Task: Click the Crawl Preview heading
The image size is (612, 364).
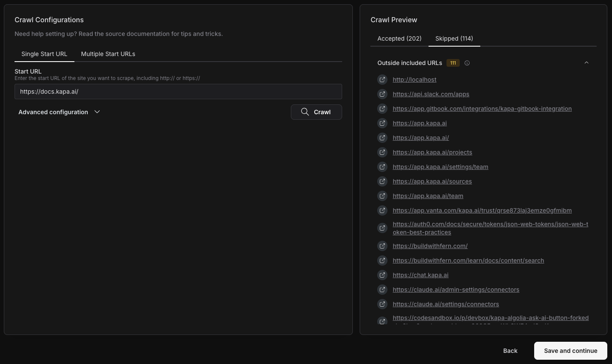Action: [x=394, y=20]
